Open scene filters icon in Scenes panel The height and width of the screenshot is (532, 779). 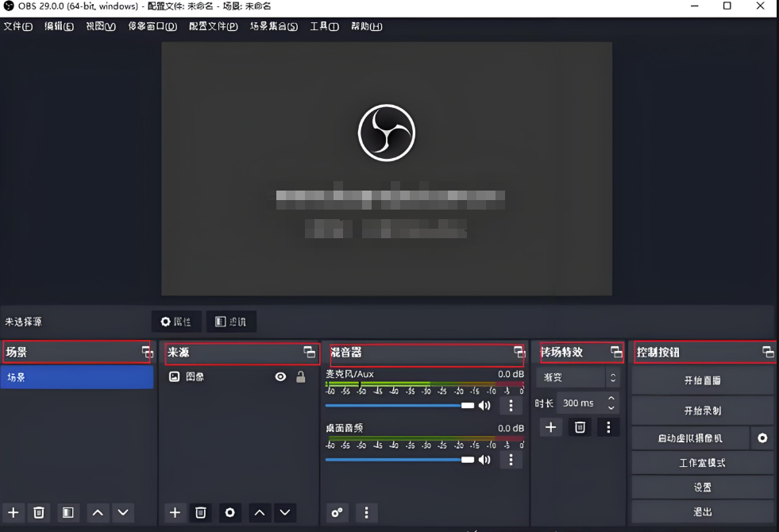68,513
